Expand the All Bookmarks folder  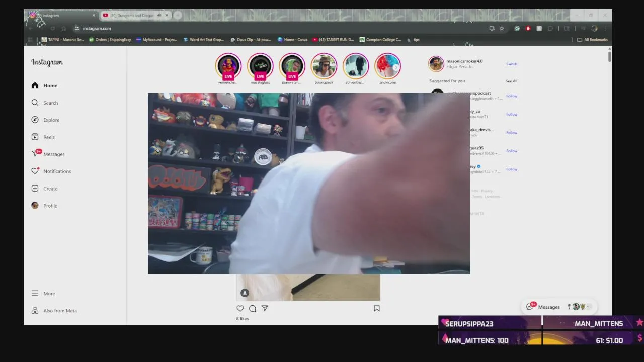coord(592,40)
